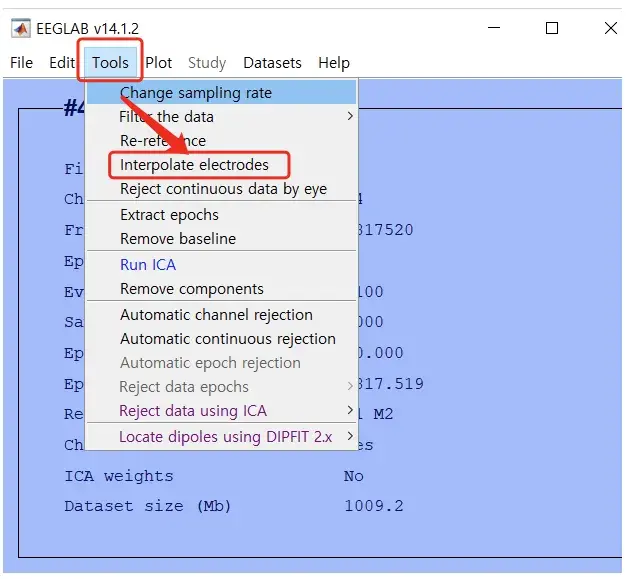The width and height of the screenshot is (626, 579).
Task: Open the Help menu
Action: coord(334,62)
